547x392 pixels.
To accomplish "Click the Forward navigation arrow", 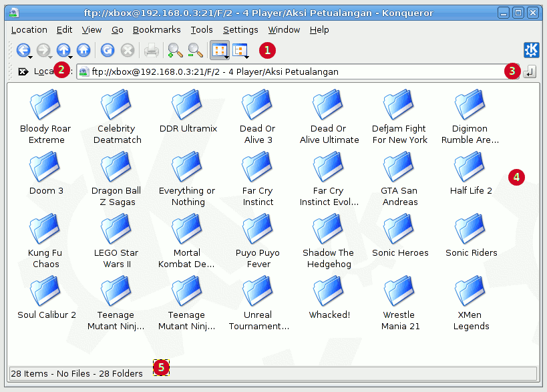I will pyautogui.click(x=43, y=50).
